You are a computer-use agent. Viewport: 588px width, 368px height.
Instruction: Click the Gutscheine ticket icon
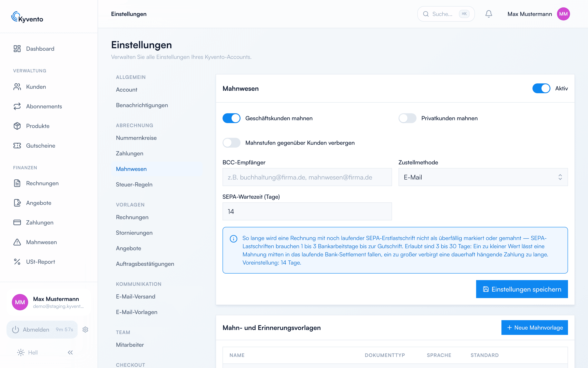17,146
